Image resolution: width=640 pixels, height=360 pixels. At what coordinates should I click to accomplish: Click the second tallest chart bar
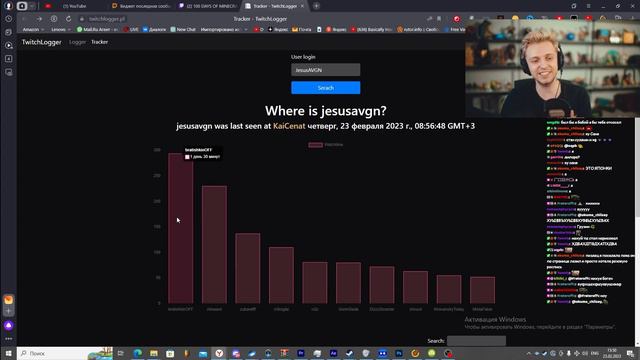[x=214, y=244]
